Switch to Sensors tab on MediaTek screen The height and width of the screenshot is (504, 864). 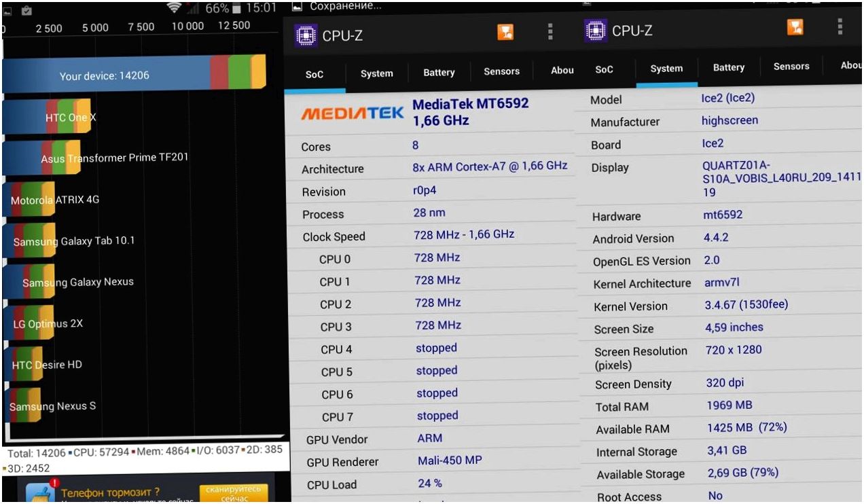coord(501,71)
